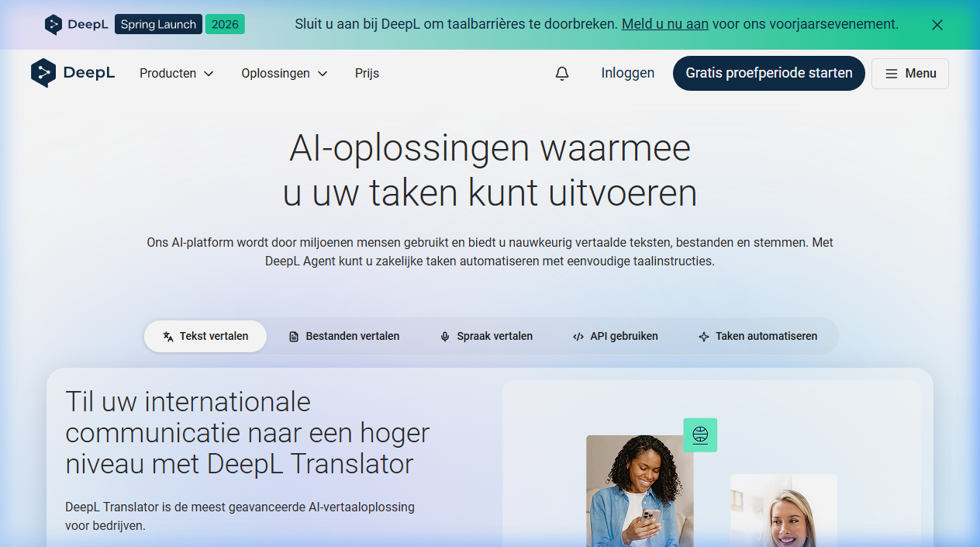Screen dimensions: 980x547
Task: Click the microphone icon for Spraak vertalen
Action: tap(445, 337)
